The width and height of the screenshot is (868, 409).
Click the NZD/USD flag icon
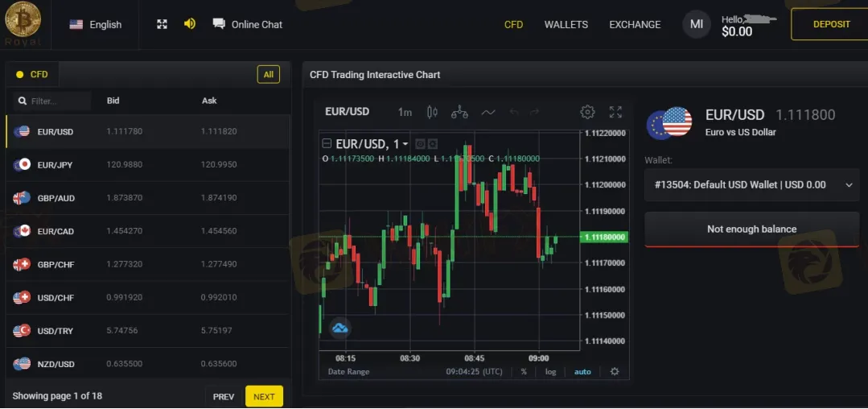point(22,364)
